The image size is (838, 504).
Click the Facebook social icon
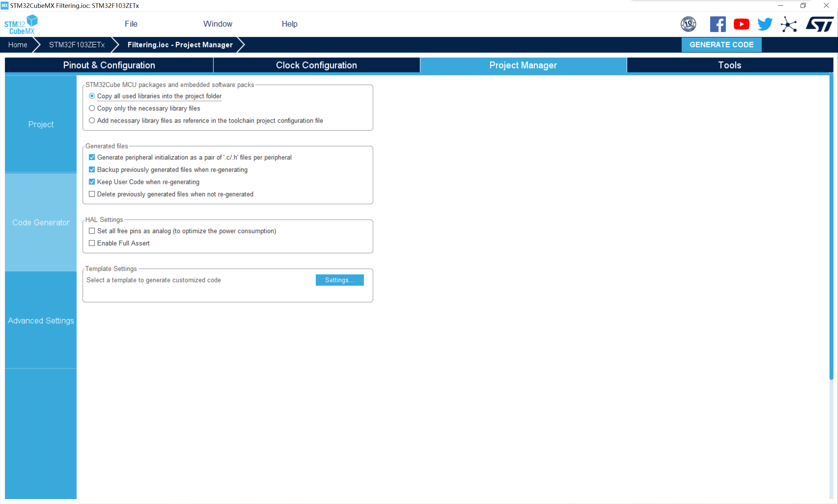click(718, 24)
